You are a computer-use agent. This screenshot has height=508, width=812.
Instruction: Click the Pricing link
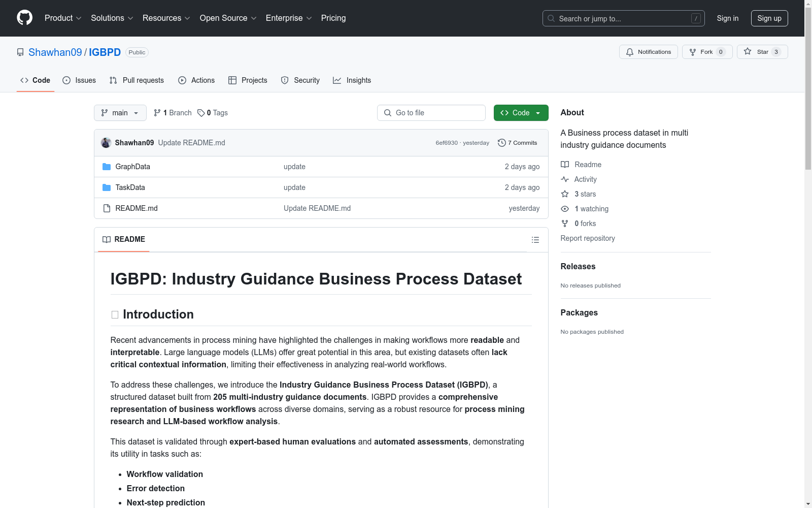(333, 18)
